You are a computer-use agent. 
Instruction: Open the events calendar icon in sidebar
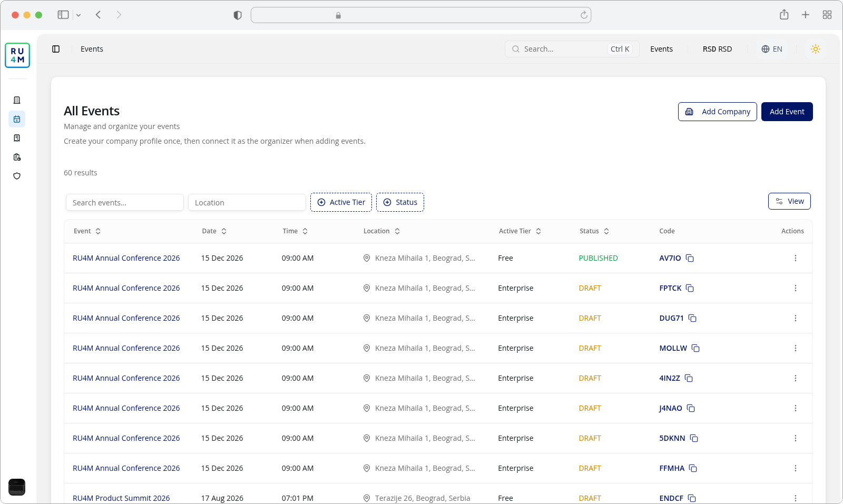[17, 119]
